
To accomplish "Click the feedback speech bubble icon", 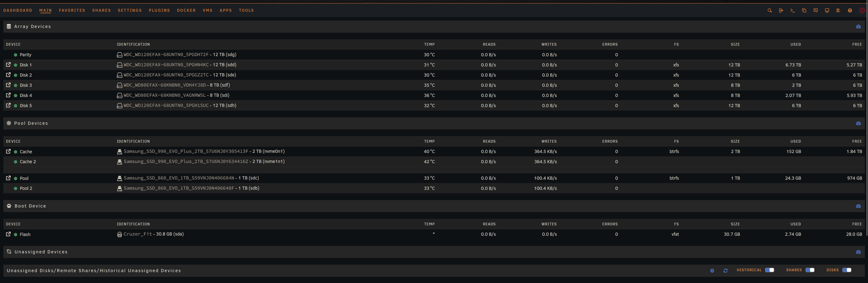I will [816, 10].
